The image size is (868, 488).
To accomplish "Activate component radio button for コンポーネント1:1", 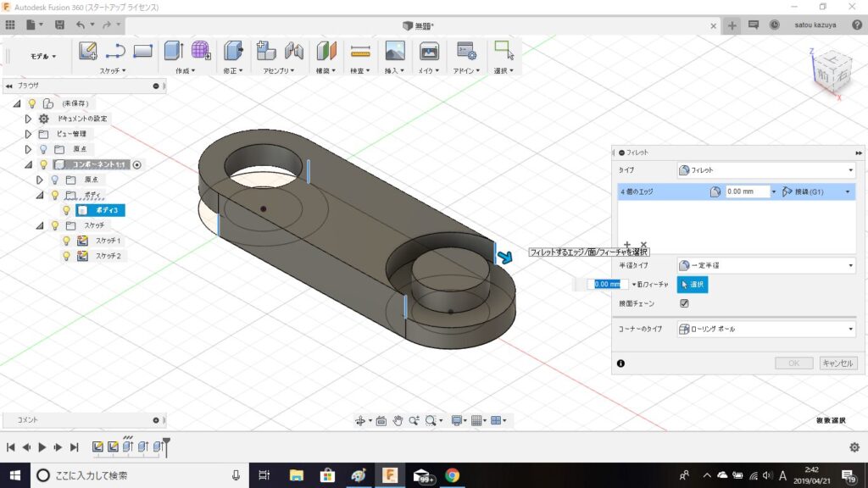I will click(136, 164).
